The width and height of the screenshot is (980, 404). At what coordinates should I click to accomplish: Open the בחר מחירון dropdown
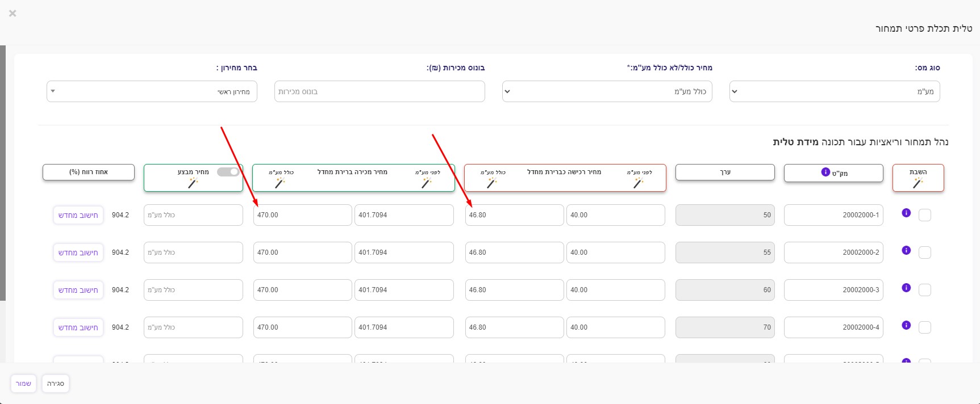point(152,91)
